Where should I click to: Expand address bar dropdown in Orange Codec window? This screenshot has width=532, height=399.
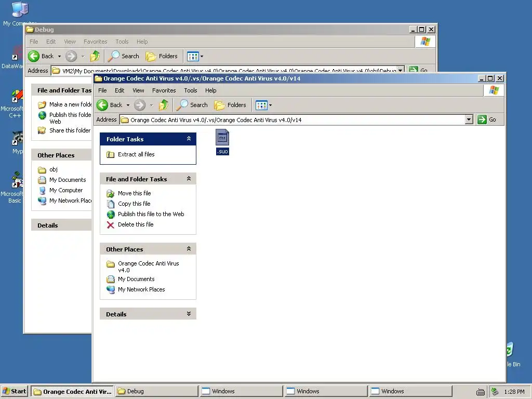click(469, 119)
